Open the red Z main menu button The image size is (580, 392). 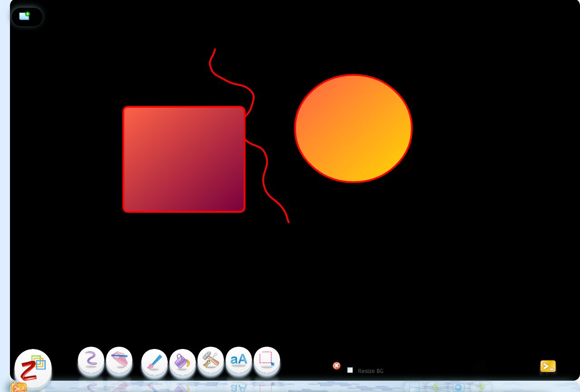[33, 368]
